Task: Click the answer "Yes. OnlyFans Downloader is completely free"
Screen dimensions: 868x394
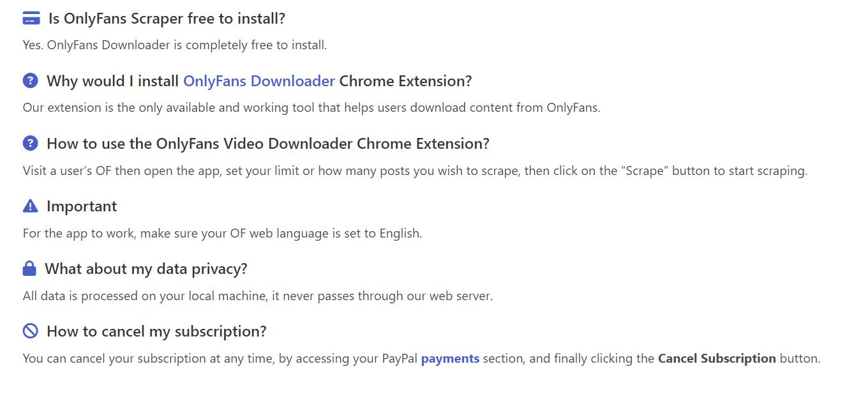Action: pyautogui.click(x=175, y=45)
